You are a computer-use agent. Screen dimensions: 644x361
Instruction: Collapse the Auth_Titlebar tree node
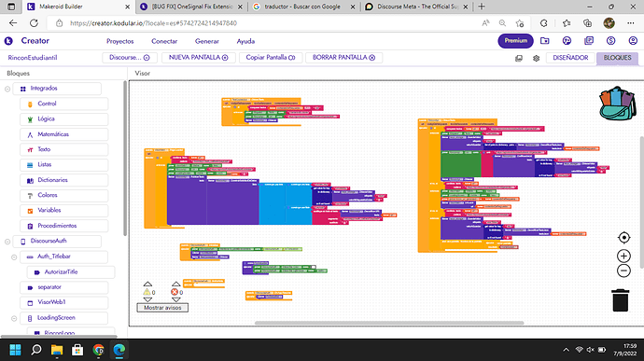coord(14,257)
